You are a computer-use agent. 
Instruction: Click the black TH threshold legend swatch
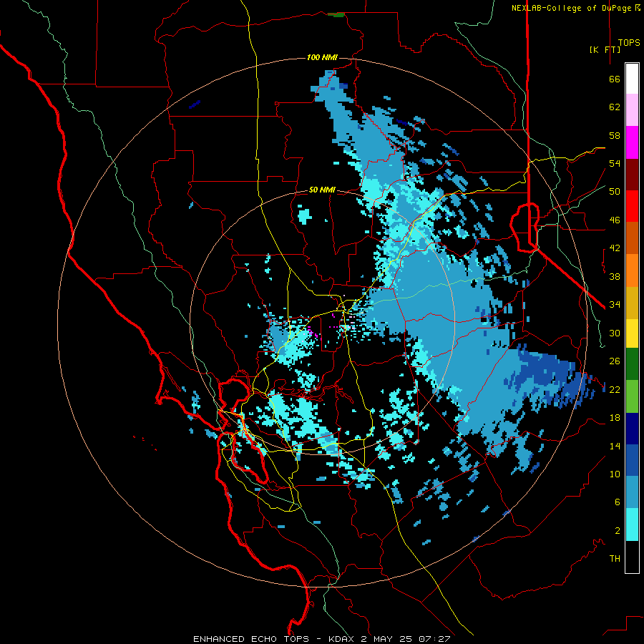[x=632, y=557]
